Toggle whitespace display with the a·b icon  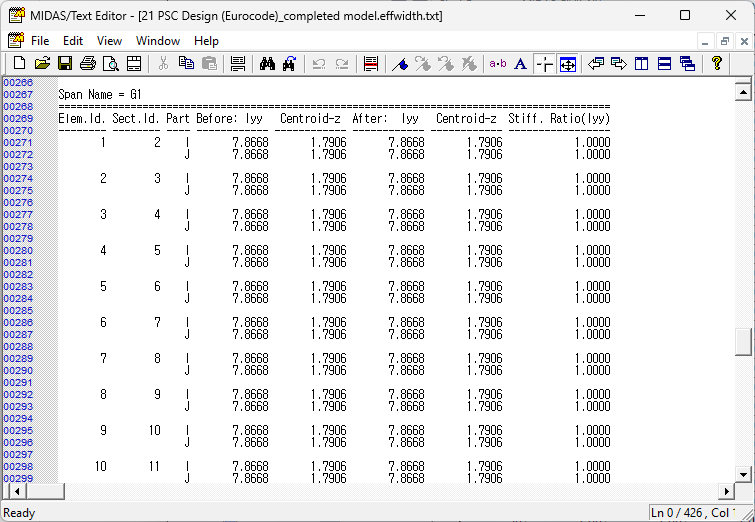coord(498,63)
